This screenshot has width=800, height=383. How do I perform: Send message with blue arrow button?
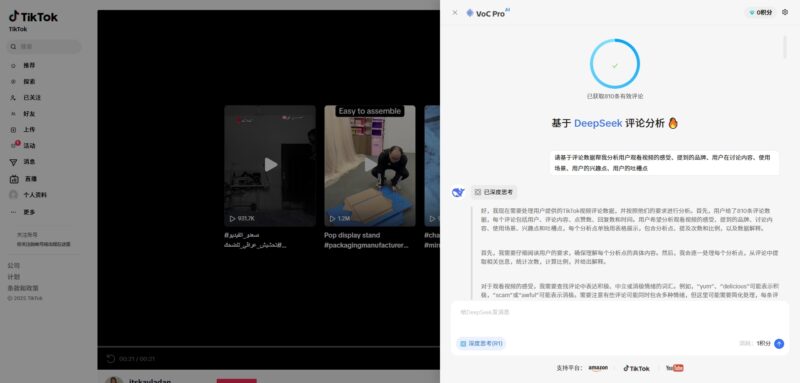(779, 344)
